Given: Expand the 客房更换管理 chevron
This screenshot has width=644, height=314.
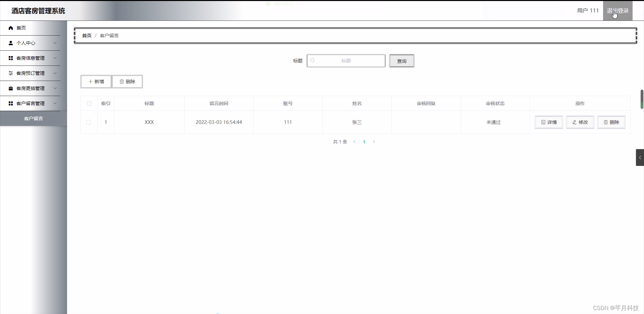Looking at the screenshot, I should pyautogui.click(x=55, y=88).
